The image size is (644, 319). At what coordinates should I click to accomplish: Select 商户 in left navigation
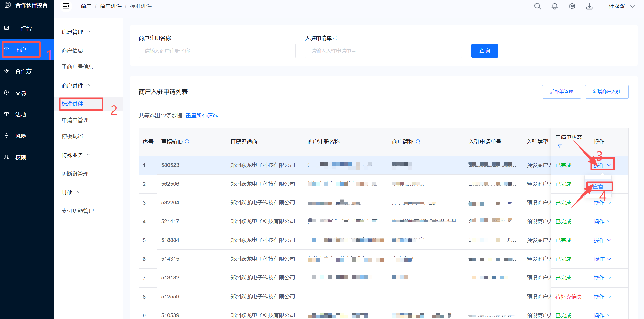pyautogui.click(x=27, y=49)
